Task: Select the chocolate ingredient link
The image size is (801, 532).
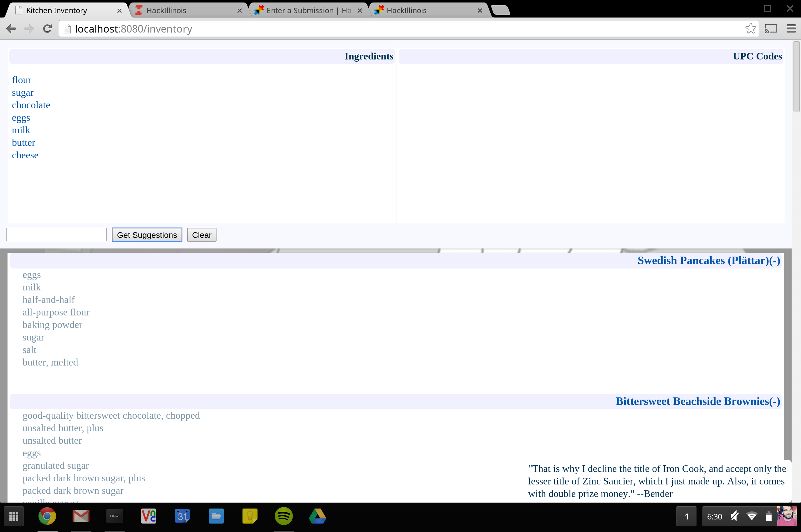Action: 31,105
